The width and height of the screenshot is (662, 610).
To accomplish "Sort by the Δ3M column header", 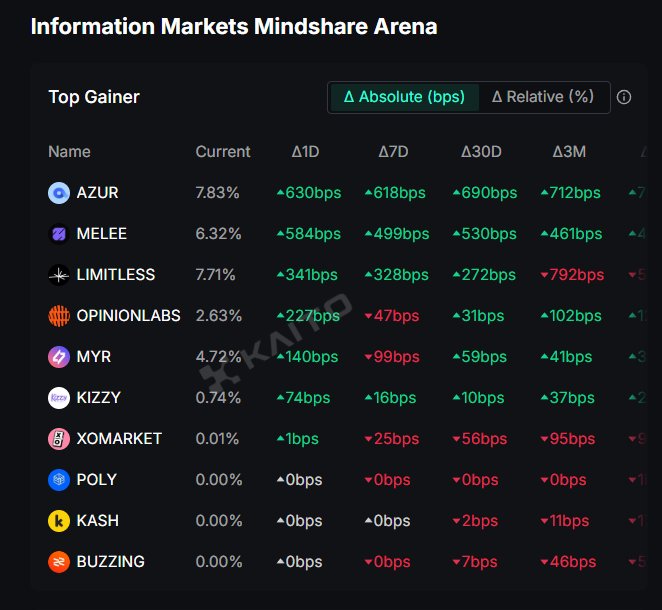I will pos(569,152).
